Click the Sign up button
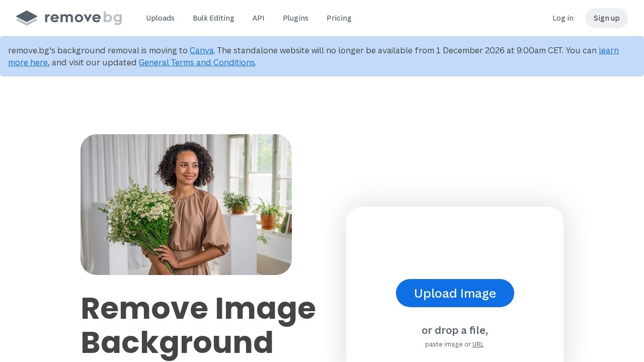644x362 pixels. pos(607,18)
